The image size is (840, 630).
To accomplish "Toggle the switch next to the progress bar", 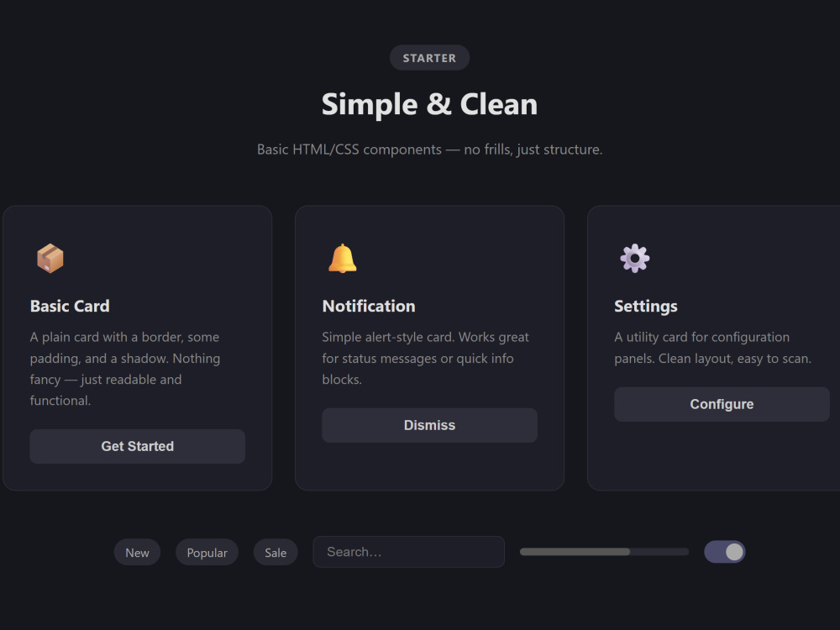I will pos(724,552).
